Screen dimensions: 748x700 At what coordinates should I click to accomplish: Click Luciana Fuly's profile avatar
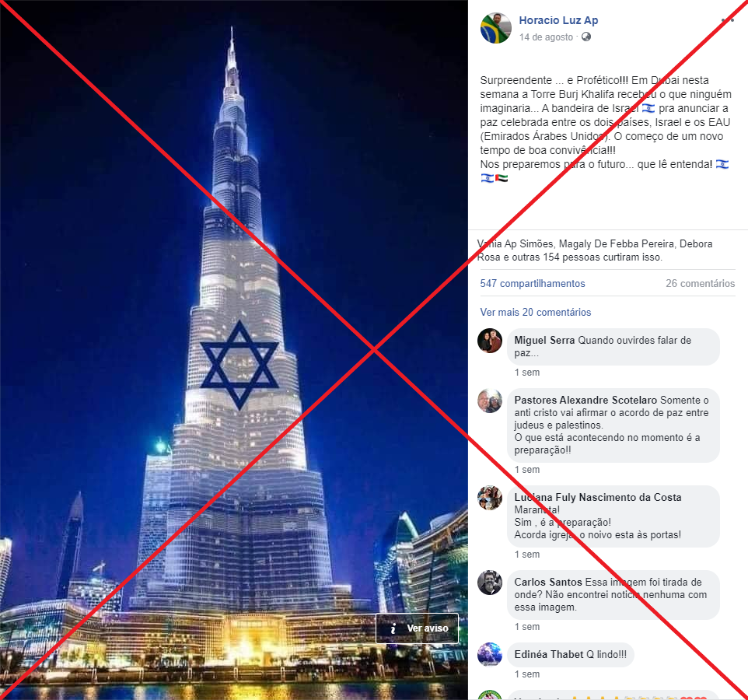pyautogui.click(x=490, y=498)
